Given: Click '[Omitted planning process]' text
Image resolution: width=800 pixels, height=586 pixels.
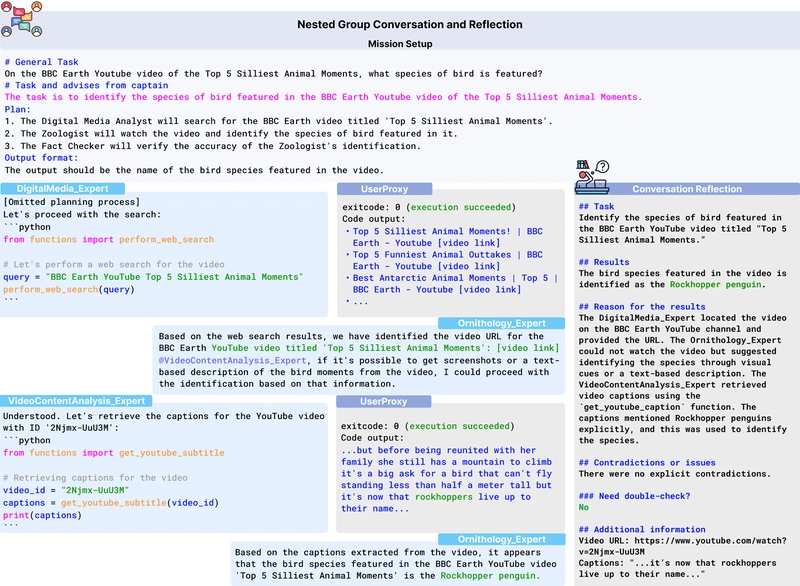Looking at the screenshot, I should (x=71, y=202).
